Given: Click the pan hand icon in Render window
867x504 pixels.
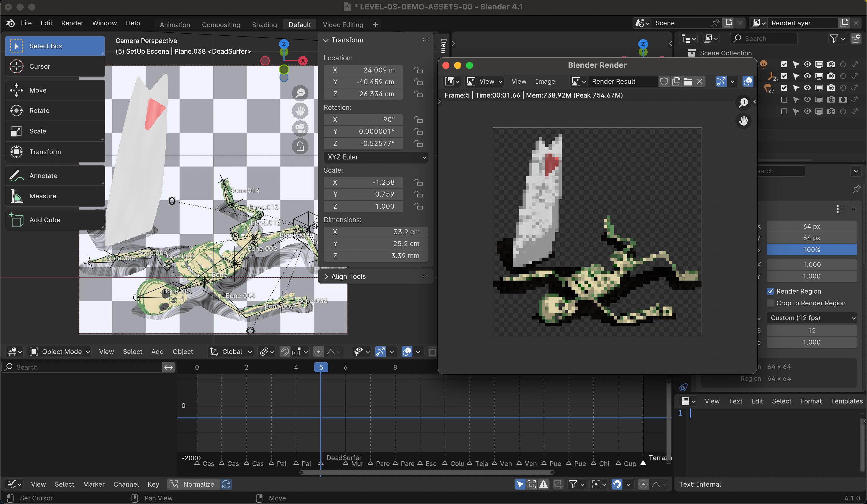Looking at the screenshot, I should (743, 121).
